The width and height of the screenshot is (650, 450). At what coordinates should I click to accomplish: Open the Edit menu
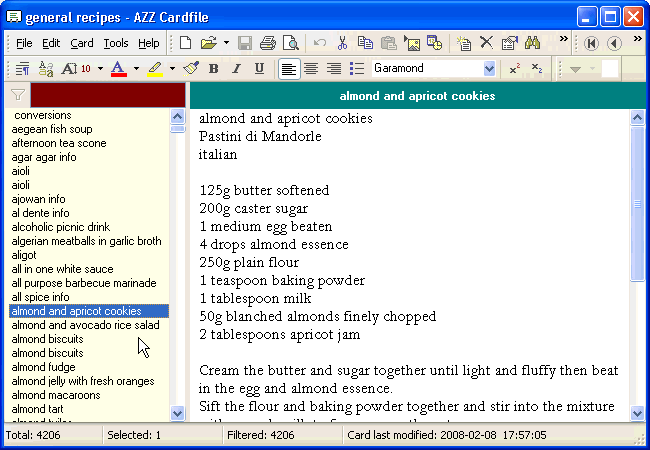pyautogui.click(x=51, y=43)
